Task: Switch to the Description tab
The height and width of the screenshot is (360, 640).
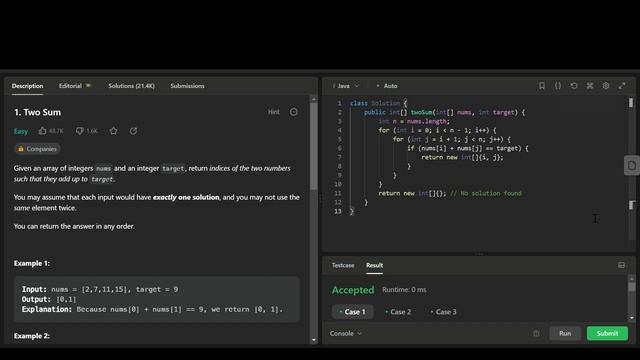Action: [27, 86]
